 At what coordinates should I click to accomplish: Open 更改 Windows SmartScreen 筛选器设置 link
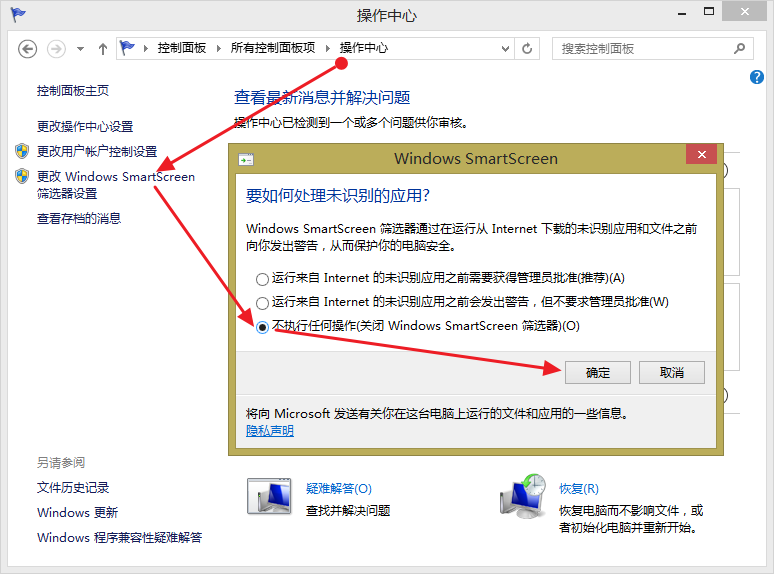tap(116, 185)
